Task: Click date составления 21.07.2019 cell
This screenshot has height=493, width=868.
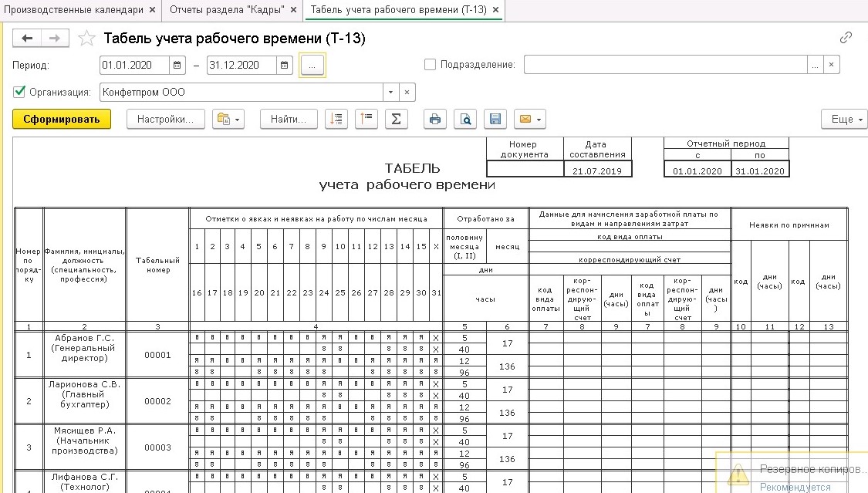Action: [596, 171]
